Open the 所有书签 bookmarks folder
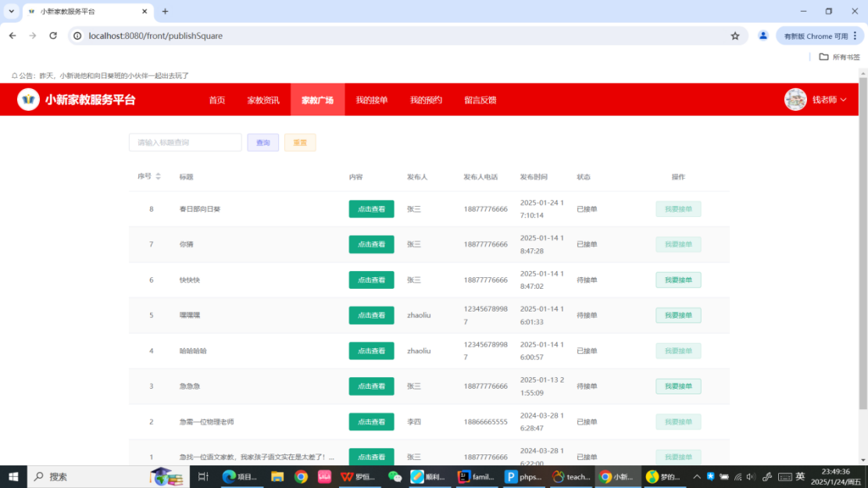This screenshot has height=488, width=868. point(840,57)
